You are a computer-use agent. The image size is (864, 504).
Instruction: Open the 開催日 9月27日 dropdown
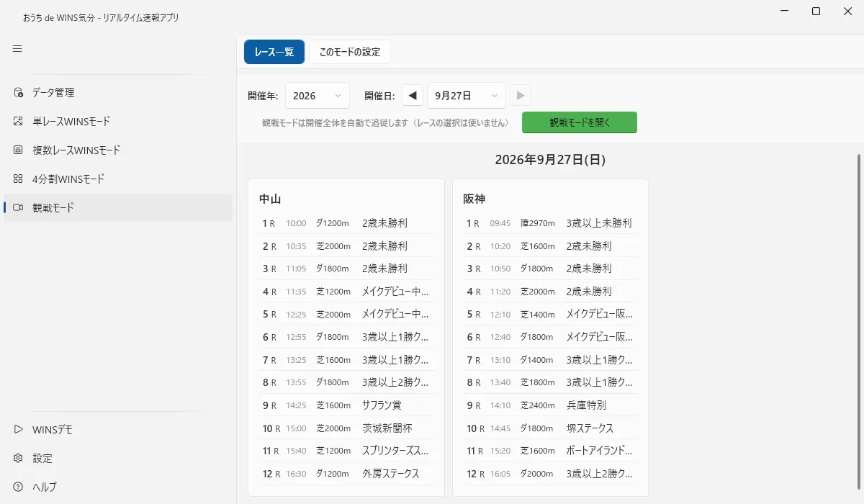click(x=467, y=95)
